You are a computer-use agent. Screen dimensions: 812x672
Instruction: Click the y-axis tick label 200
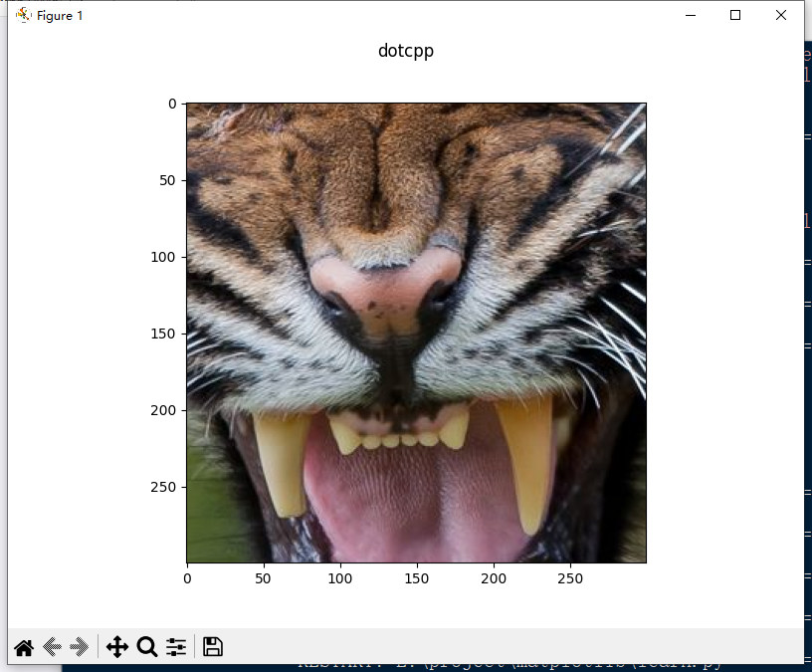(162, 410)
